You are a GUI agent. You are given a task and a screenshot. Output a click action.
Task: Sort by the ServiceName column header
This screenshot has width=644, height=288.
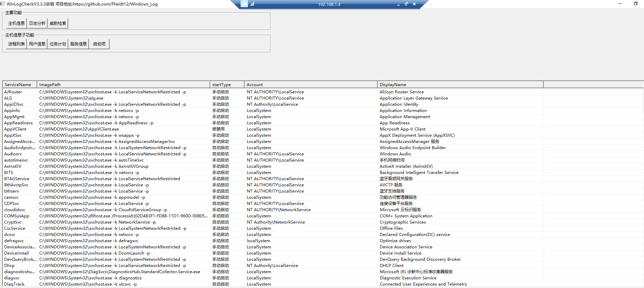point(20,84)
